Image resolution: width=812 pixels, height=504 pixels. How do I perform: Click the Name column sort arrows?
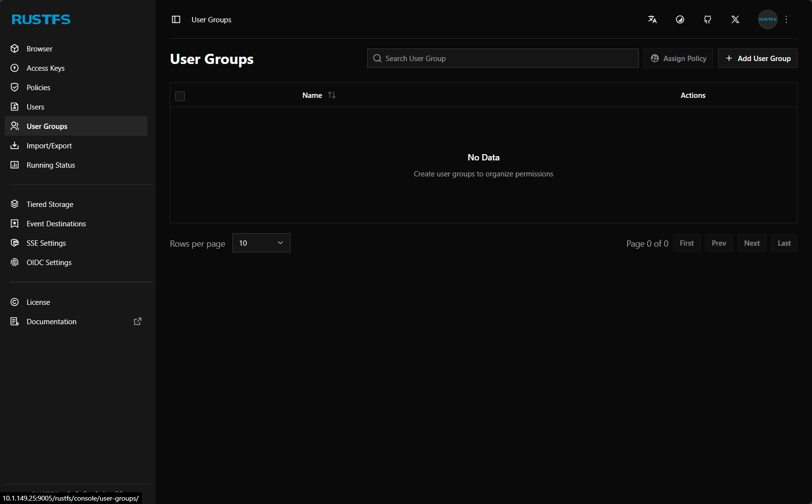pyautogui.click(x=332, y=95)
